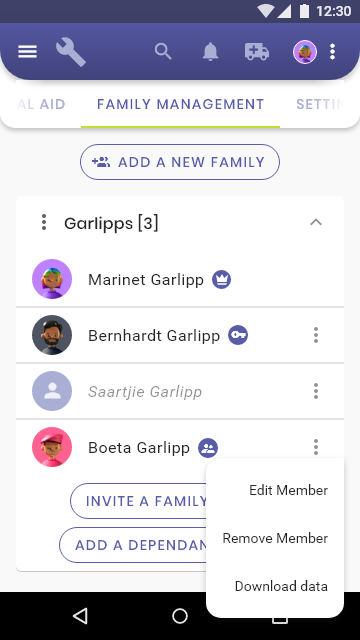Tap the ambulance emergency icon
The width and height of the screenshot is (360, 640).
(257, 52)
